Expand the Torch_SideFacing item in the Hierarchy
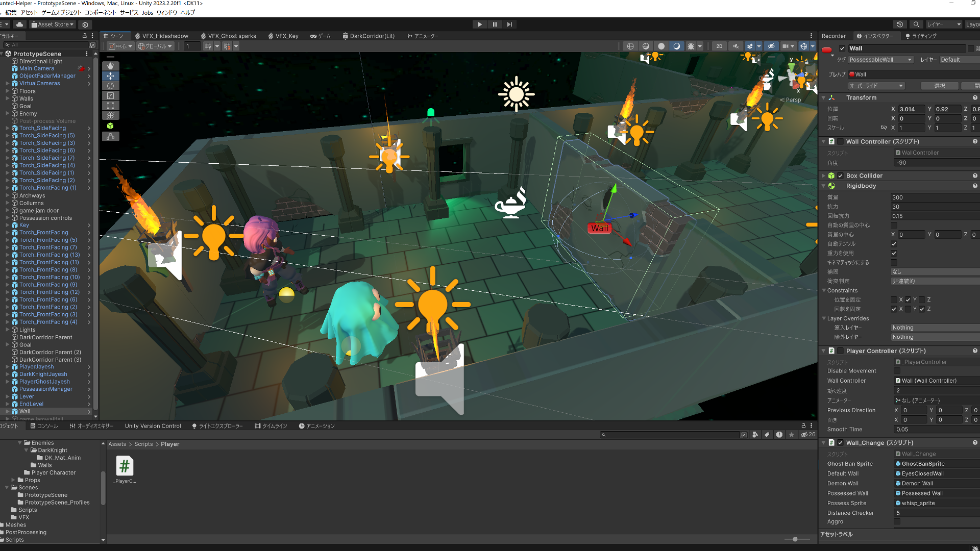The height and width of the screenshot is (551, 980). (7, 128)
